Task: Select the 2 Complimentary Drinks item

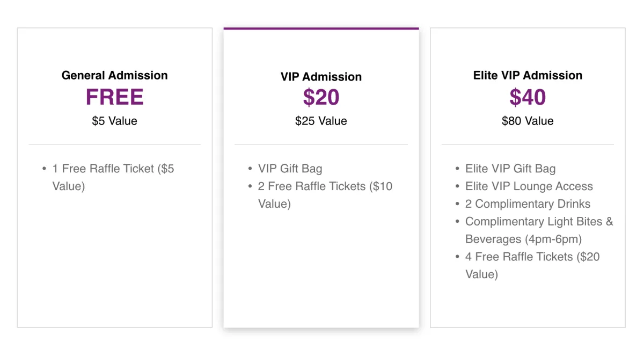Action: coord(528,204)
